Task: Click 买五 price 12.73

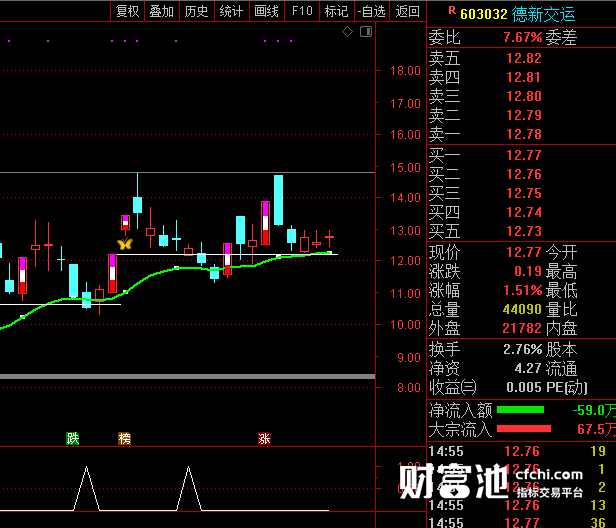Action: [524, 231]
